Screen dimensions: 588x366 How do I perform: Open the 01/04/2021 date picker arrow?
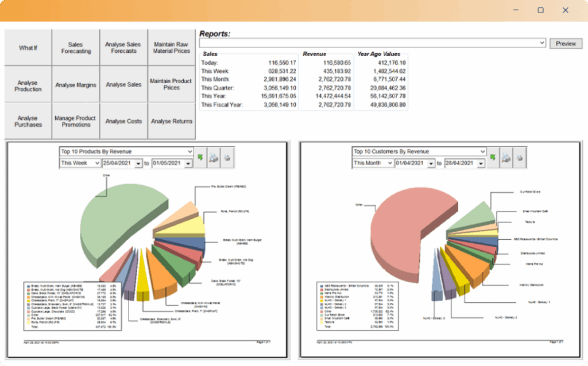431,163
